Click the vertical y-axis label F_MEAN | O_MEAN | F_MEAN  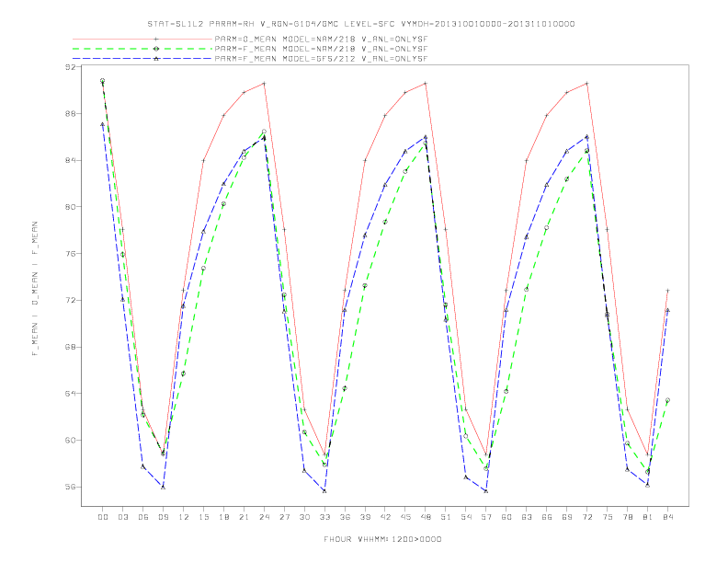[x=35, y=289]
